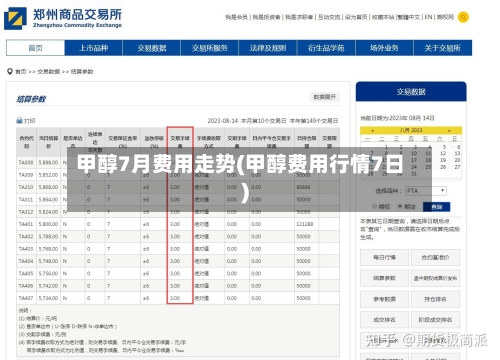Screen dimensions: 500x360
Task: Open the 衍生品学苑 nav menu
Action: pyautogui.click(x=326, y=48)
